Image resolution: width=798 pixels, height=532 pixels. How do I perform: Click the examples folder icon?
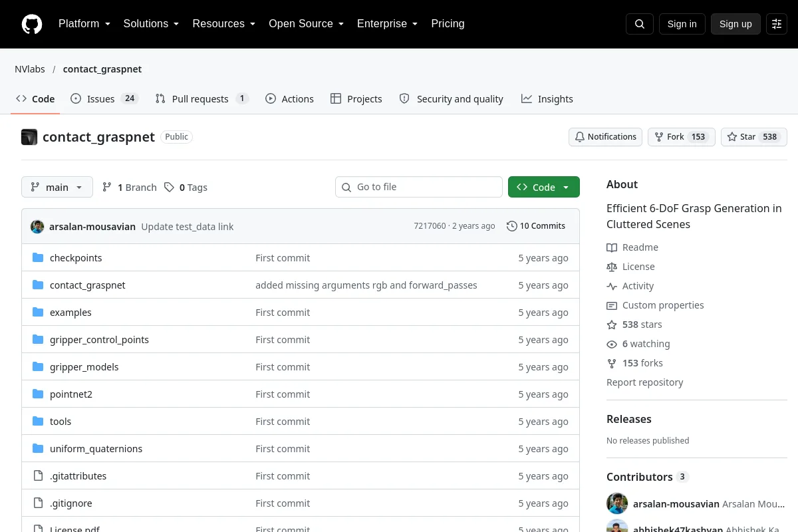click(38, 313)
